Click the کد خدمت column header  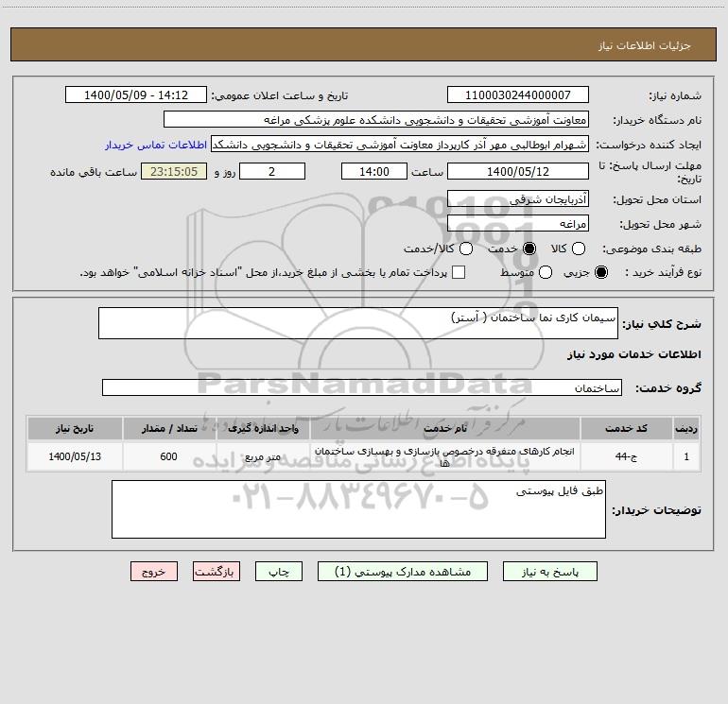[626, 428]
